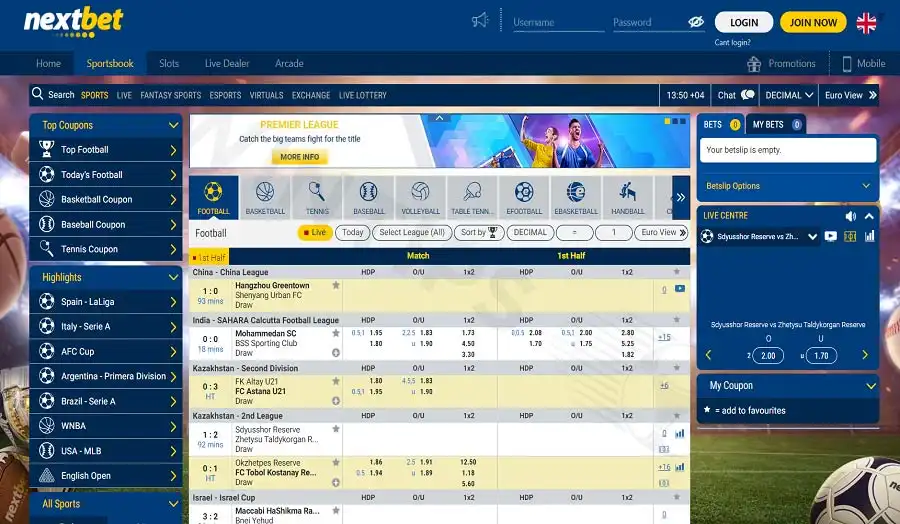
Task: Collapse the Live Centre panel
Action: click(869, 216)
